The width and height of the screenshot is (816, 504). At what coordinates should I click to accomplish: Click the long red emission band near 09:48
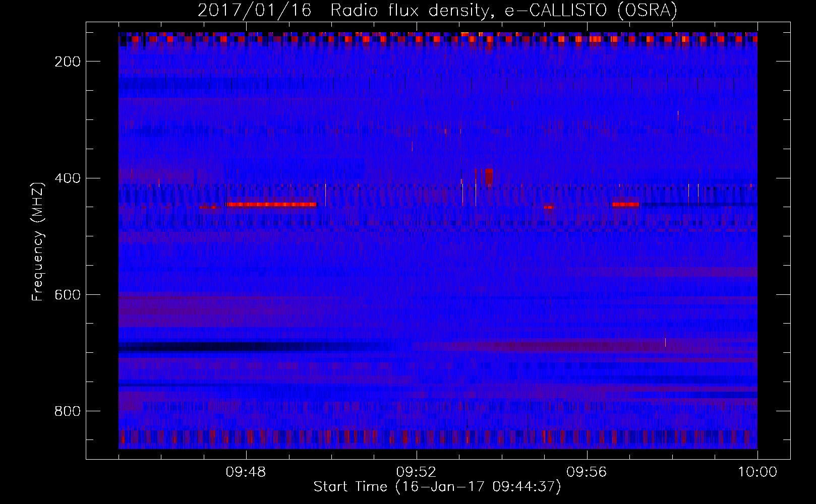pos(271,204)
